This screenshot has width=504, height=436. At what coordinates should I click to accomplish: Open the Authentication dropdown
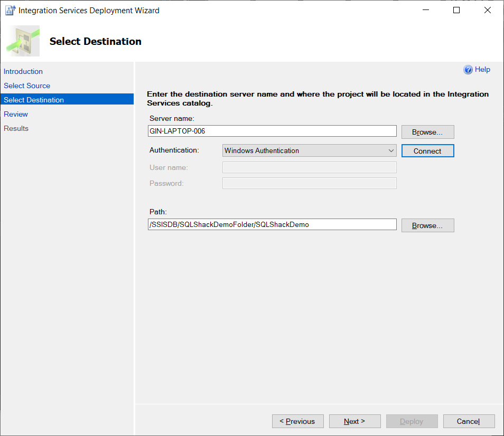(x=309, y=150)
